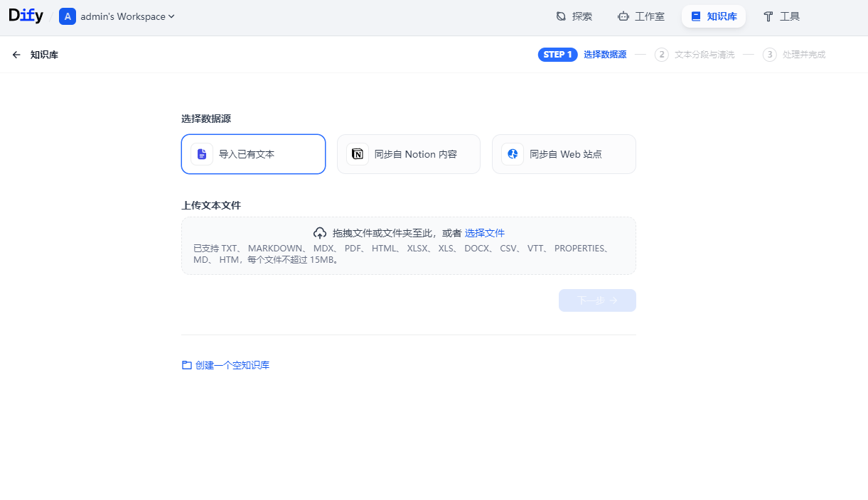
Task: Click the purple document file icon
Action: pyautogui.click(x=202, y=154)
